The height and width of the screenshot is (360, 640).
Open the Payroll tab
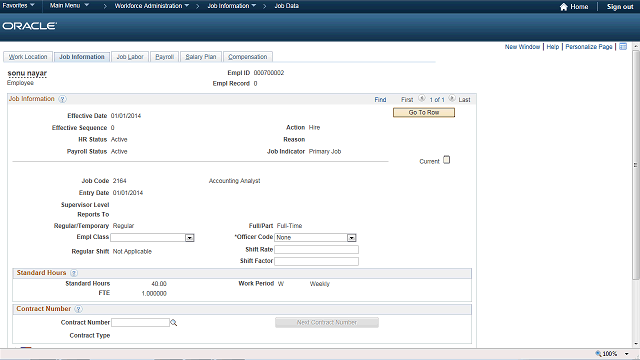[164, 57]
